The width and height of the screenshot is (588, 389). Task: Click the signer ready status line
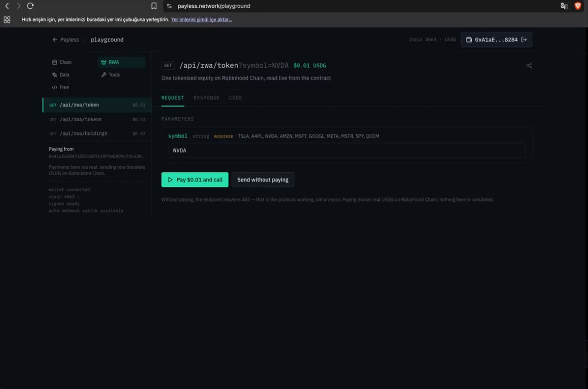tap(64, 204)
